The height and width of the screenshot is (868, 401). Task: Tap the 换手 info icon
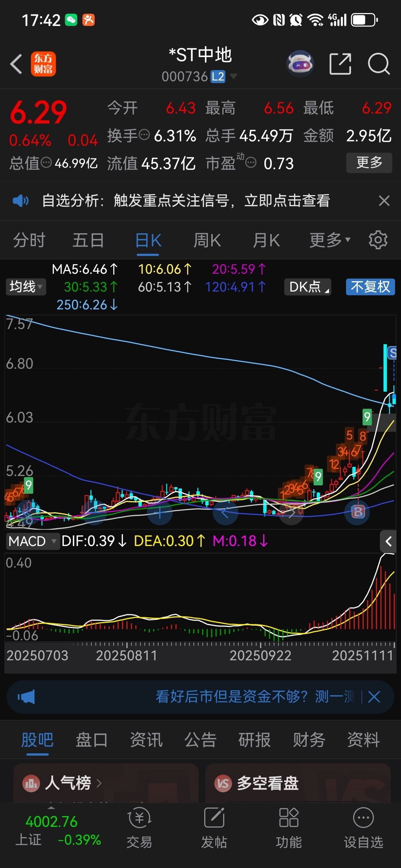[x=144, y=135]
